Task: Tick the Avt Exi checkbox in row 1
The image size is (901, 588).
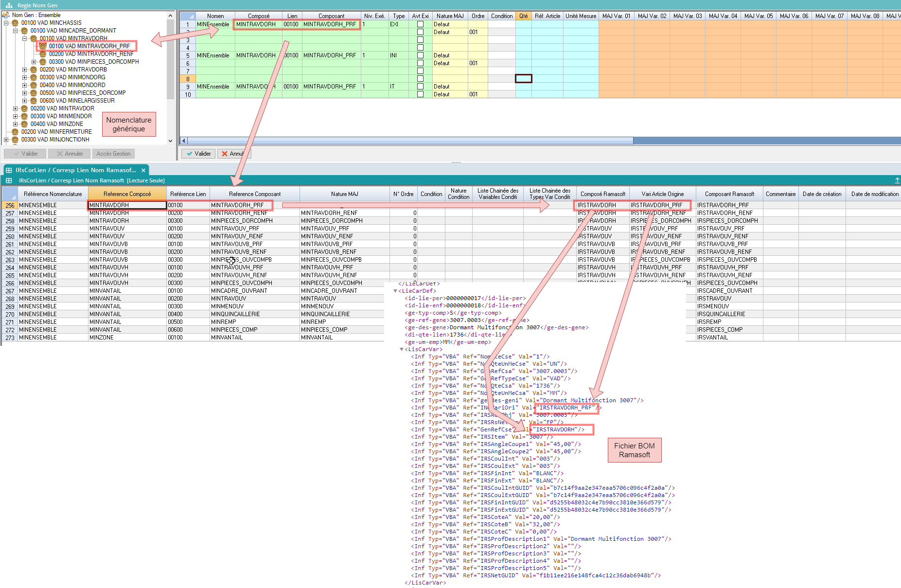Action: pyautogui.click(x=420, y=24)
